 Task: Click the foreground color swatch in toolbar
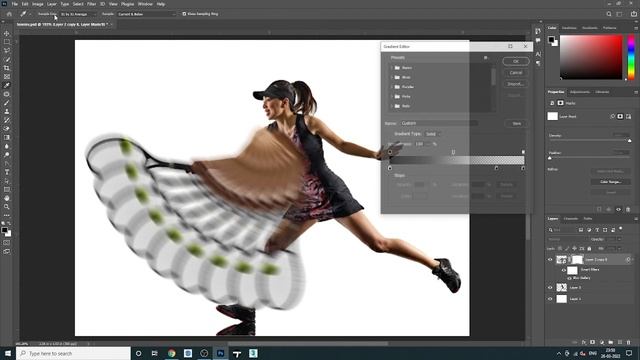coord(4,231)
